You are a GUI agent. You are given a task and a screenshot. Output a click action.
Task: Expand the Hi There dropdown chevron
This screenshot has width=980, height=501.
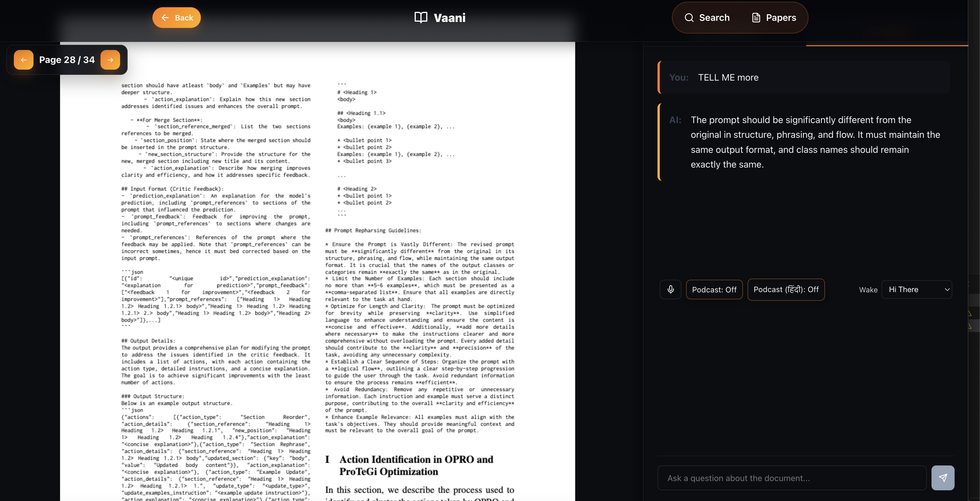[x=947, y=289]
